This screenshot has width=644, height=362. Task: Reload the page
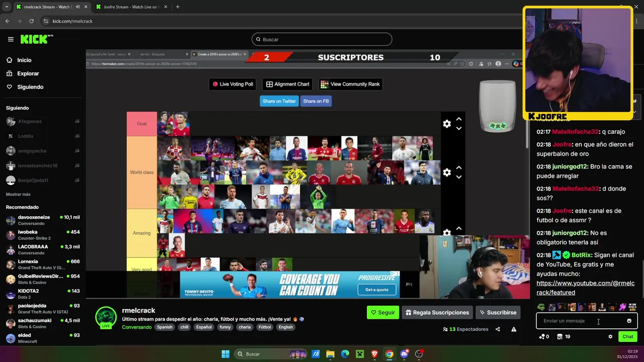pyautogui.click(x=31, y=21)
